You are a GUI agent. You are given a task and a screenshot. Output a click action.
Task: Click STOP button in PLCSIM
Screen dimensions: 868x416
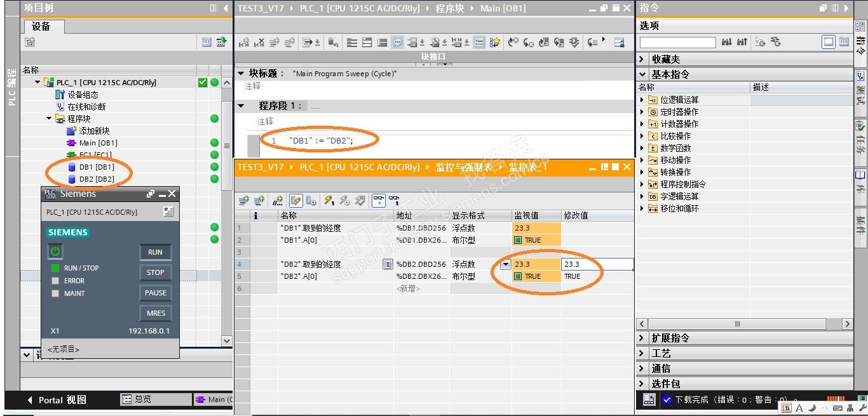(155, 272)
